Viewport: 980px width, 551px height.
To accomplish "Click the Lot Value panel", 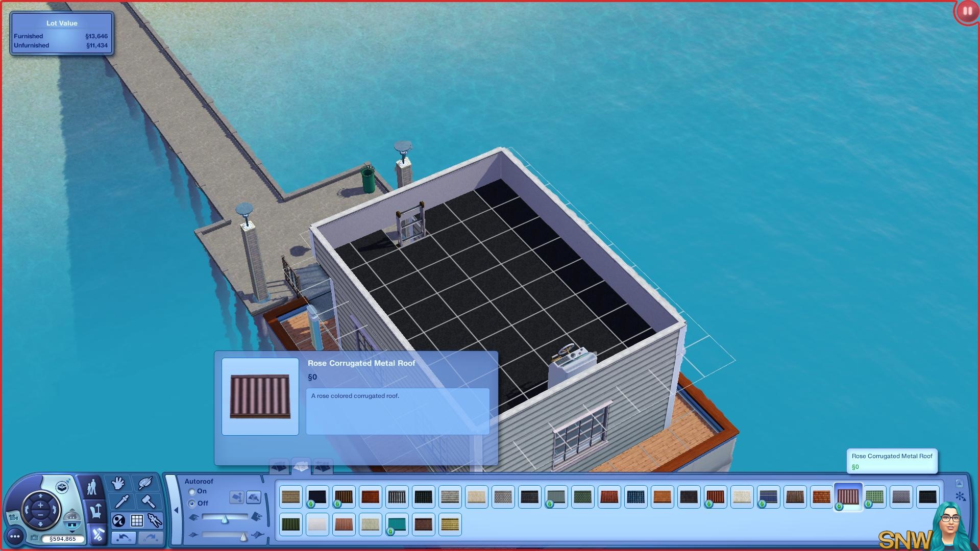I will coord(62,34).
